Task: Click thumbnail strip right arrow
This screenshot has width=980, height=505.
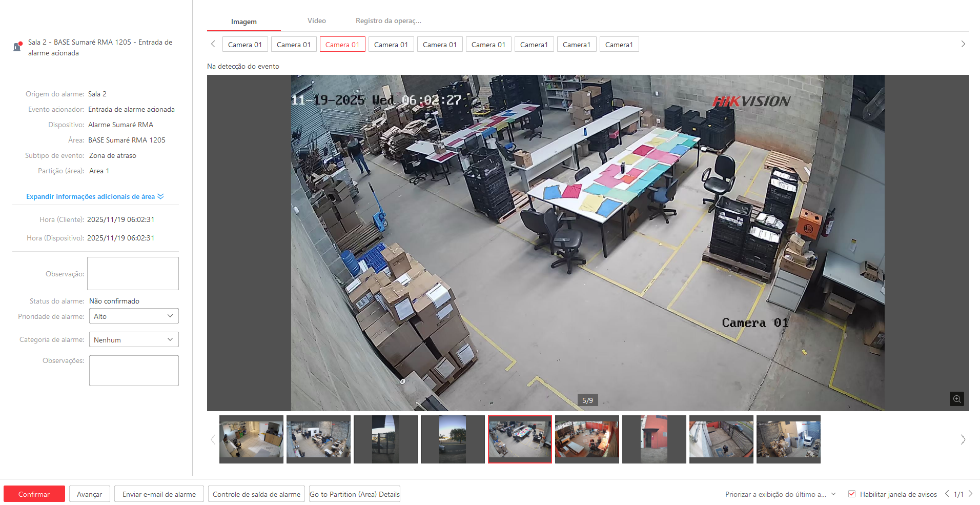Action: [963, 439]
